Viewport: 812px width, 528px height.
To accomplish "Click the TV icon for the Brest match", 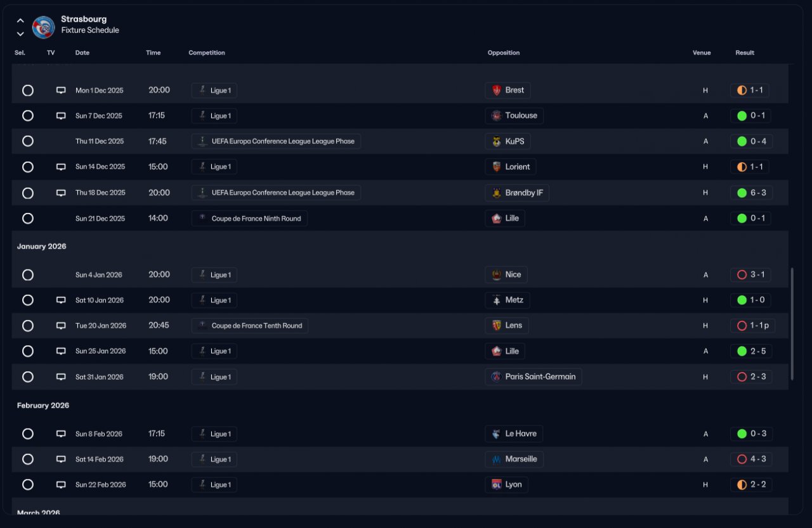I will 61,91.
